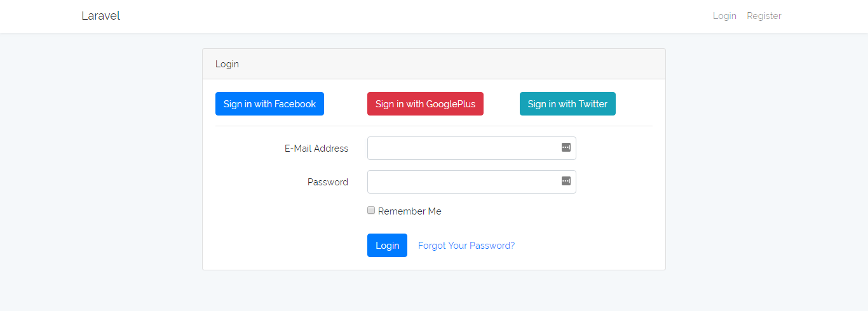The height and width of the screenshot is (311, 868).
Task: Click the divider line under social buttons
Action: (434, 126)
